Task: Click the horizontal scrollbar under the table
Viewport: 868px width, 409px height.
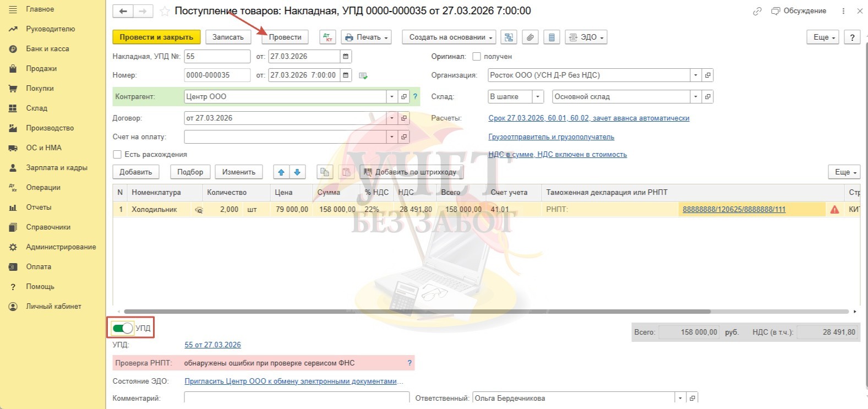Action: pos(417,312)
